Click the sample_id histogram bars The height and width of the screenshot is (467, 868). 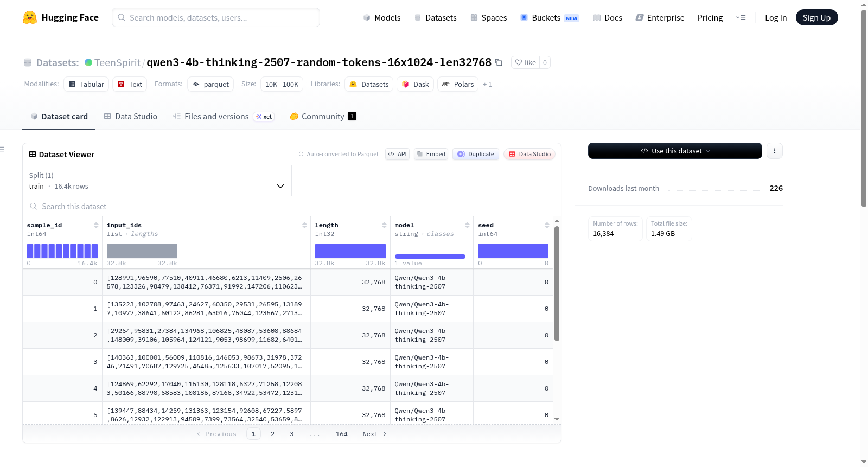click(62, 251)
